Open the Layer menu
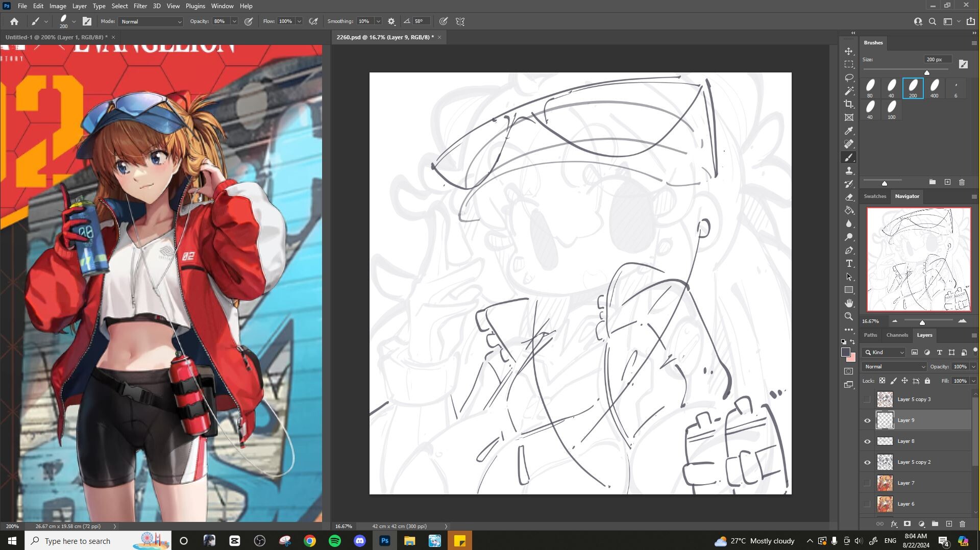This screenshot has height=550, width=980. [x=79, y=6]
